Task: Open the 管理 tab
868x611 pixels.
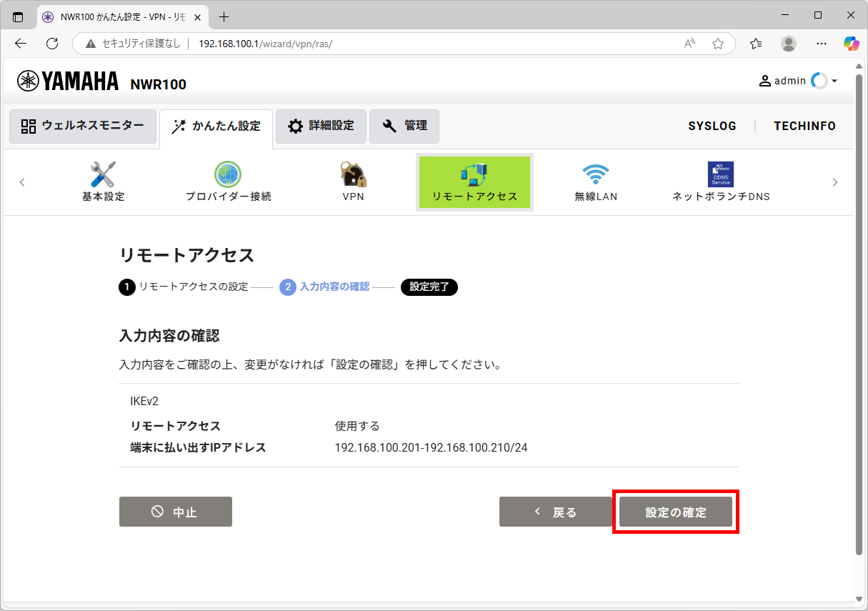Action: click(x=404, y=126)
